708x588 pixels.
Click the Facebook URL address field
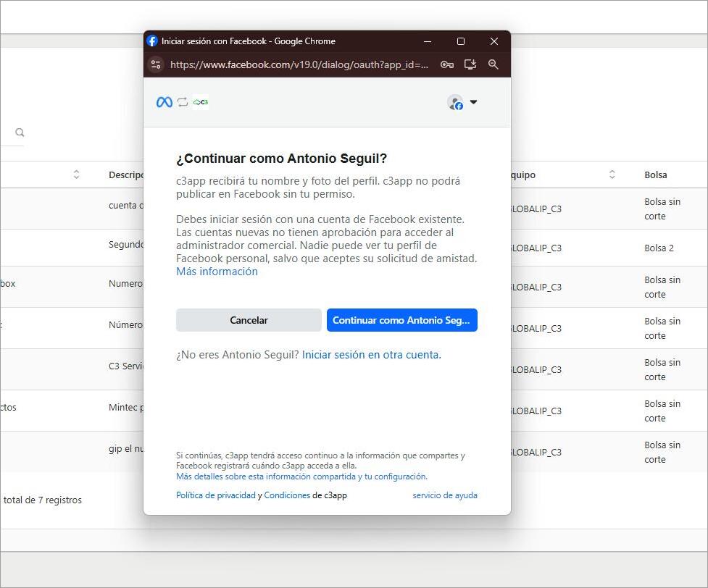coord(299,64)
